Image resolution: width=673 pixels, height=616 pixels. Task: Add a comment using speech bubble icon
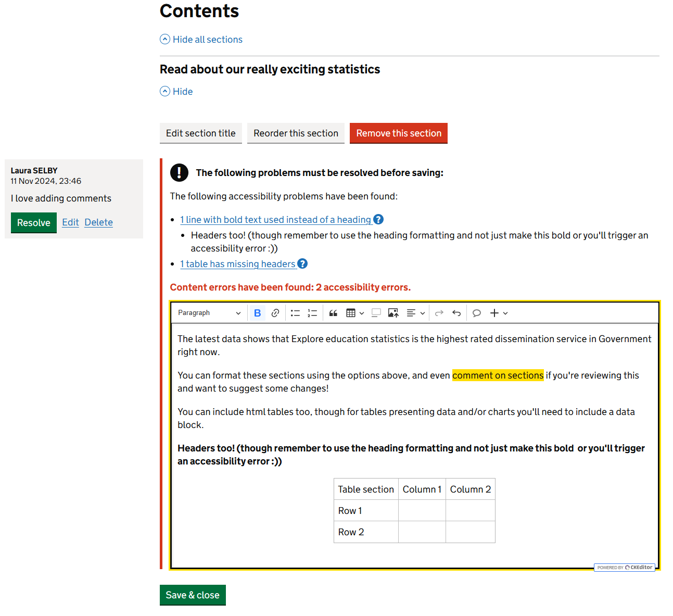tap(476, 313)
